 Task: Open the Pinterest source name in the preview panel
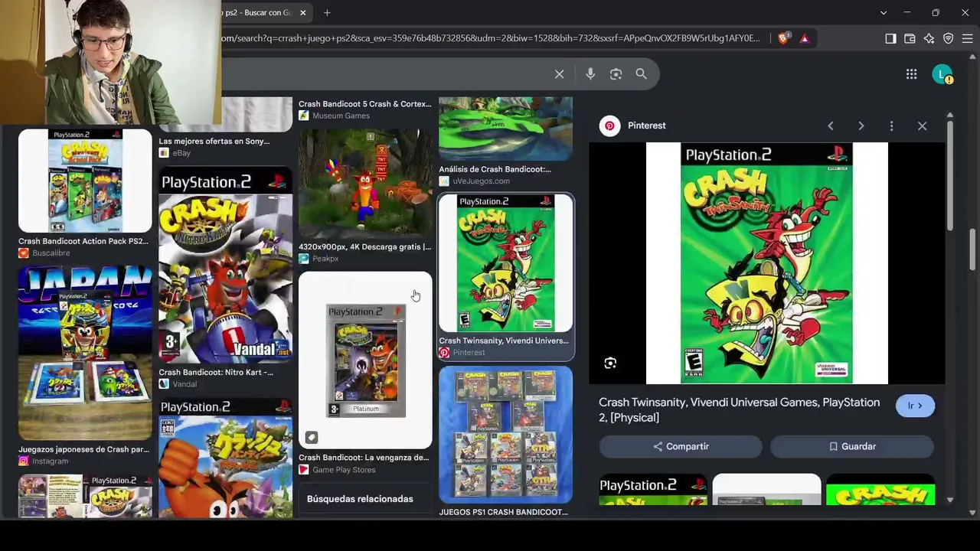tap(647, 126)
